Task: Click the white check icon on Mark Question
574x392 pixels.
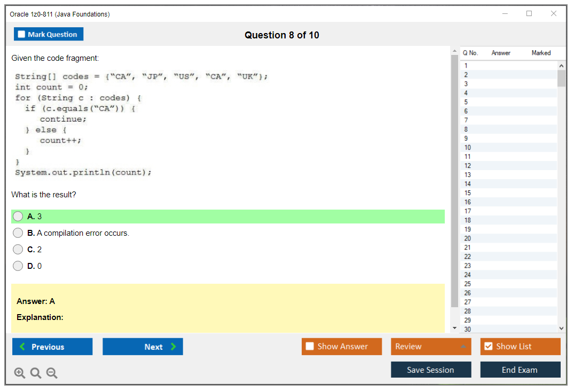Action: [x=21, y=34]
